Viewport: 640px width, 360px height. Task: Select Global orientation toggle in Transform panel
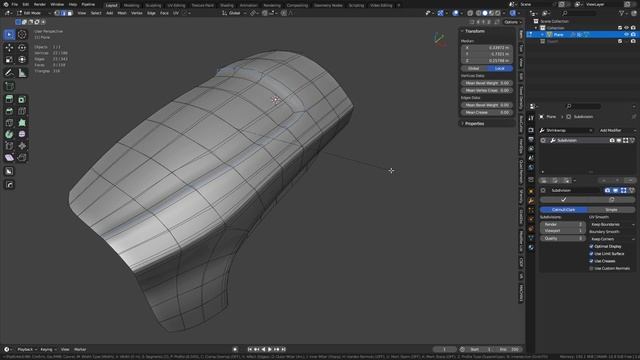point(474,69)
